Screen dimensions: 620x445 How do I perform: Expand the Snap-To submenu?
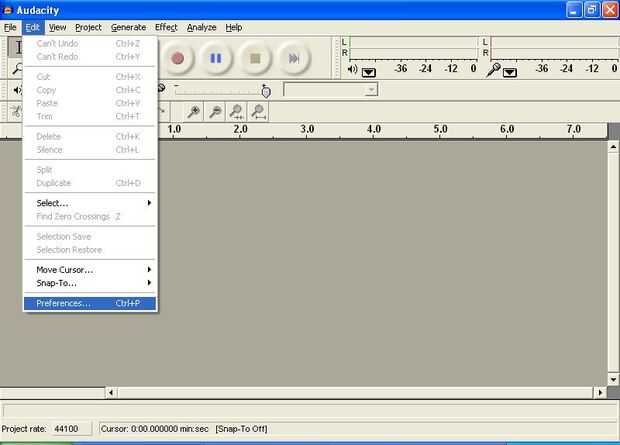tap(90, 283)
